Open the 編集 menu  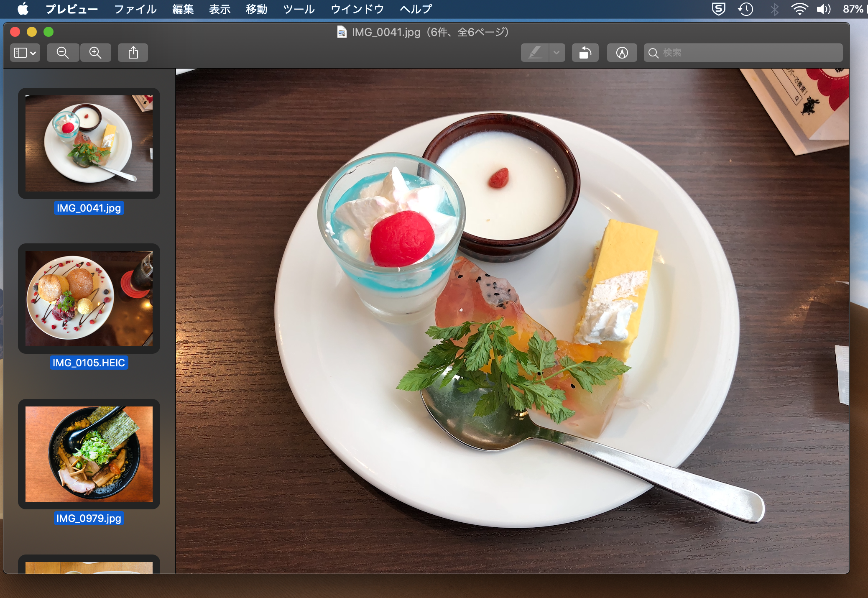[x=183, y=9]
